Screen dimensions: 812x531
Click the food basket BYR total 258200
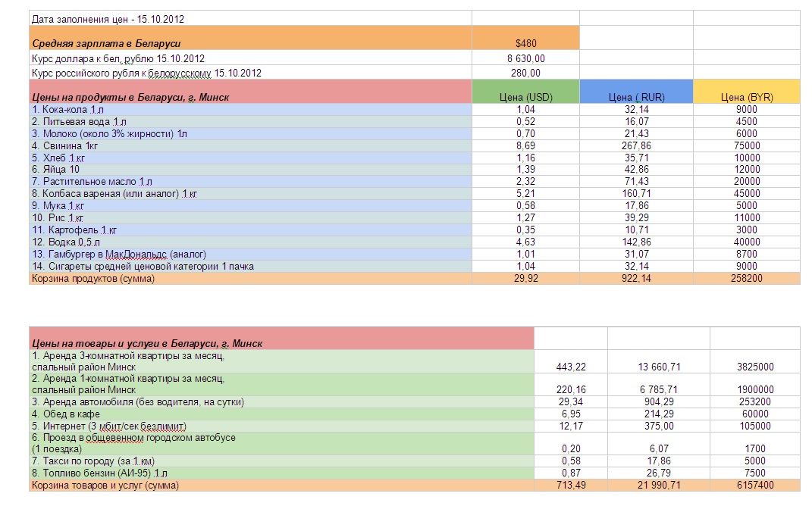coord(746,279)
